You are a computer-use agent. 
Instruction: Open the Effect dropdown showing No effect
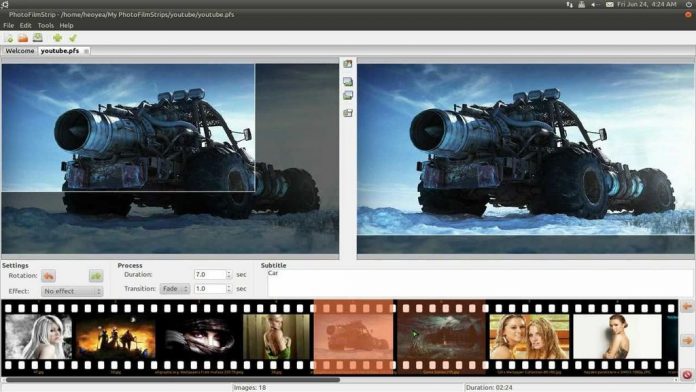(72, 291)
